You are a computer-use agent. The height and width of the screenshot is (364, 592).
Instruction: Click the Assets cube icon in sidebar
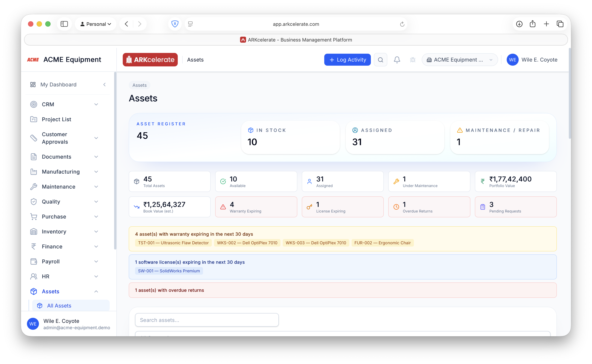coord(34,291)
